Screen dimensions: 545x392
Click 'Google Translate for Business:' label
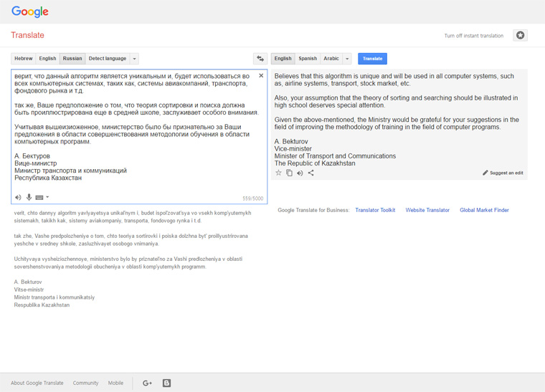click(313, 210)
